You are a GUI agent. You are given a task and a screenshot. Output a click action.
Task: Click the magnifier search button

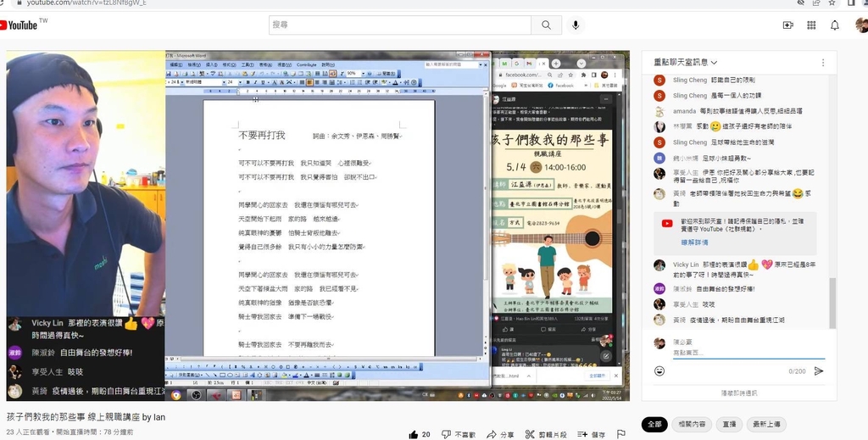547,25
